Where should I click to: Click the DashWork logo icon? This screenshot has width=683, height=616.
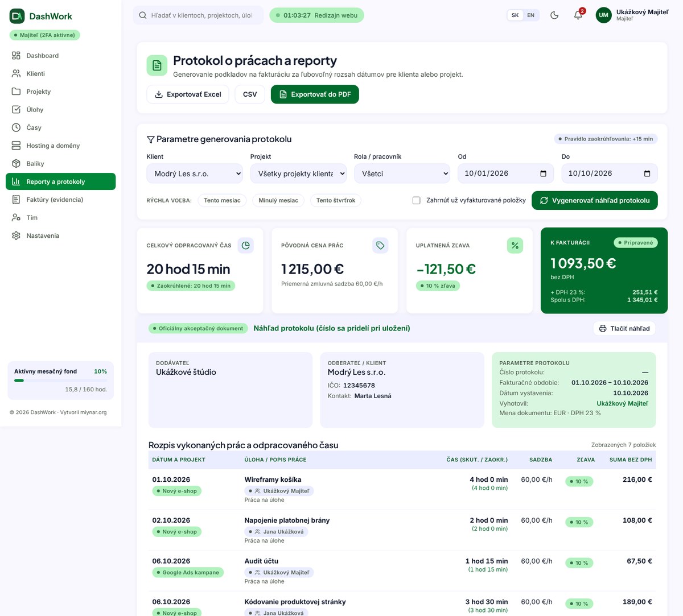[x=17, y=16]
